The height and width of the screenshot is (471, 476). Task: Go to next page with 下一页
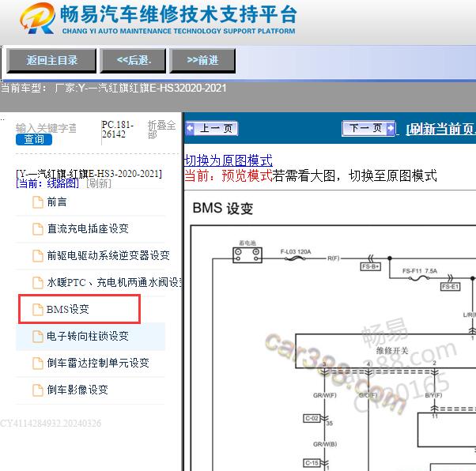tap(368, 128)
